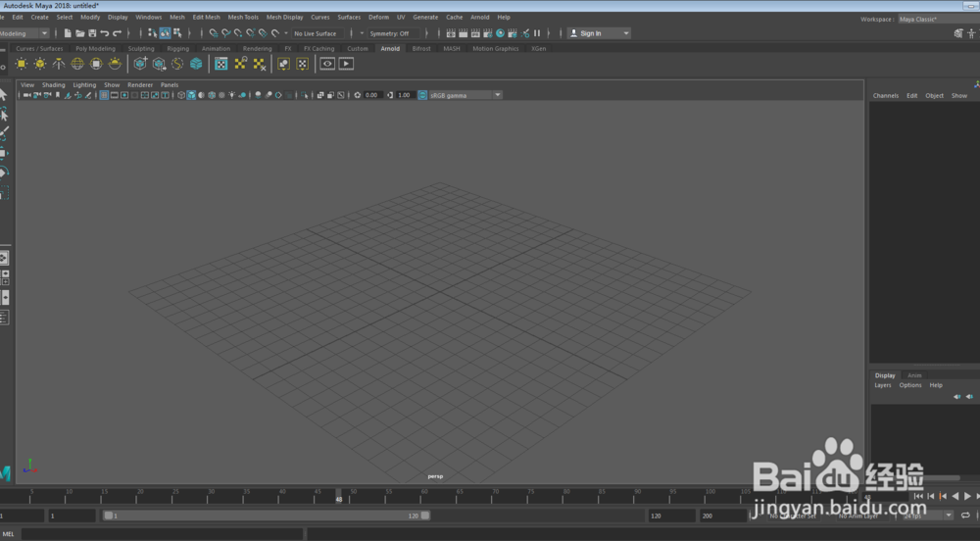
Task: Create an Arnold Physical Sky
Action: tap(115, 64)
